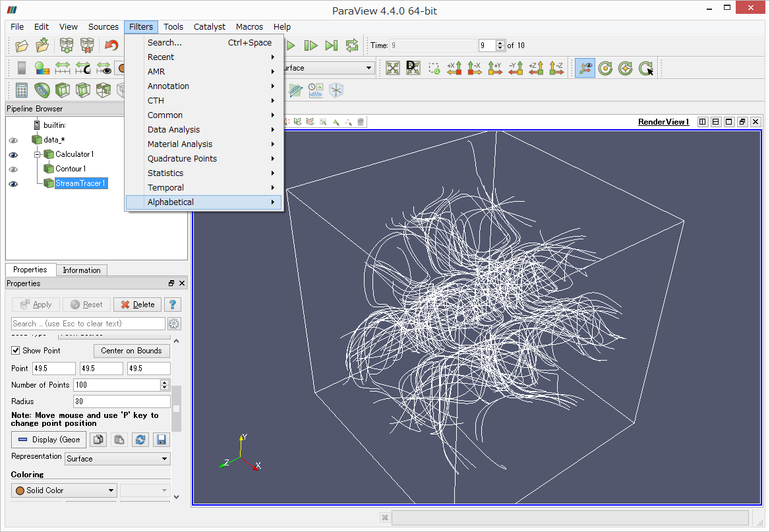This screenshot has width=770, height=532.
Task: Uncheck the Show Point checkbox
Action: (15, 350)
